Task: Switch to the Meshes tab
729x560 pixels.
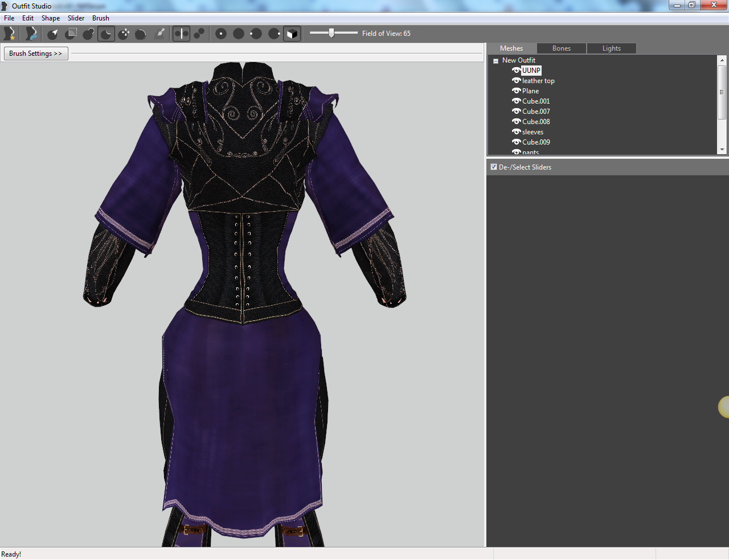Action: click(511, 48)
